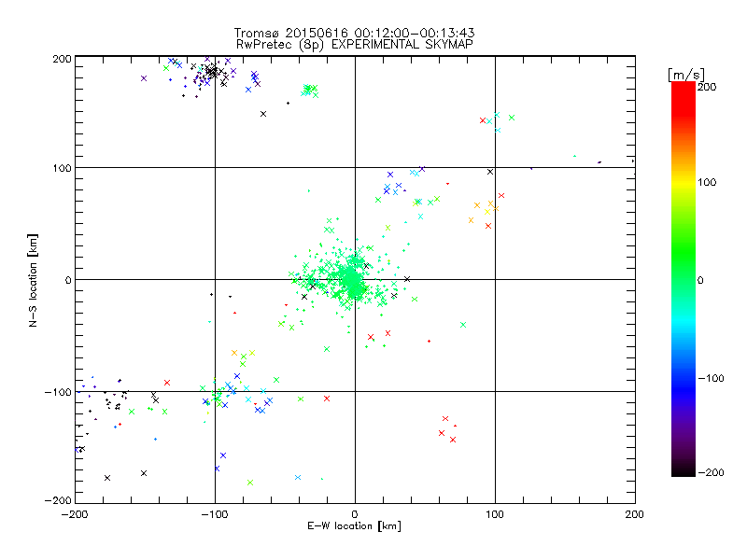Select the '200' label on the colorbar
This screenshot has width=747, height=560.
click(707, 87)
